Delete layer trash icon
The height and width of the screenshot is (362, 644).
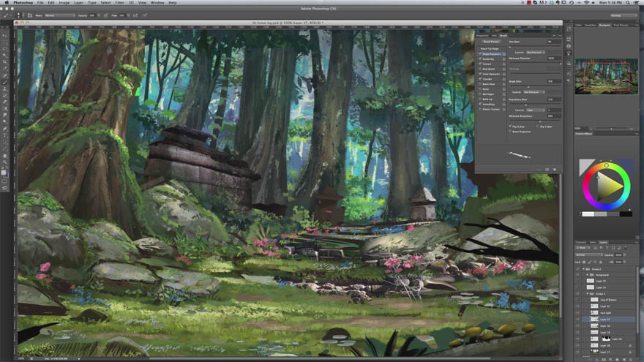tap(630, 360)
